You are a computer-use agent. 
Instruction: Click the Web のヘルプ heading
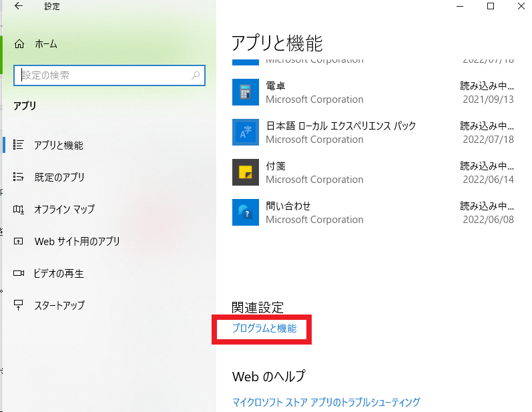pos(269,377)
